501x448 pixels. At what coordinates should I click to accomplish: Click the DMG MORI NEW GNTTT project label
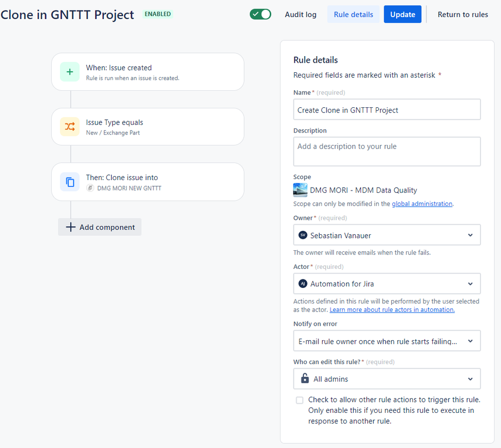(129, 188)
